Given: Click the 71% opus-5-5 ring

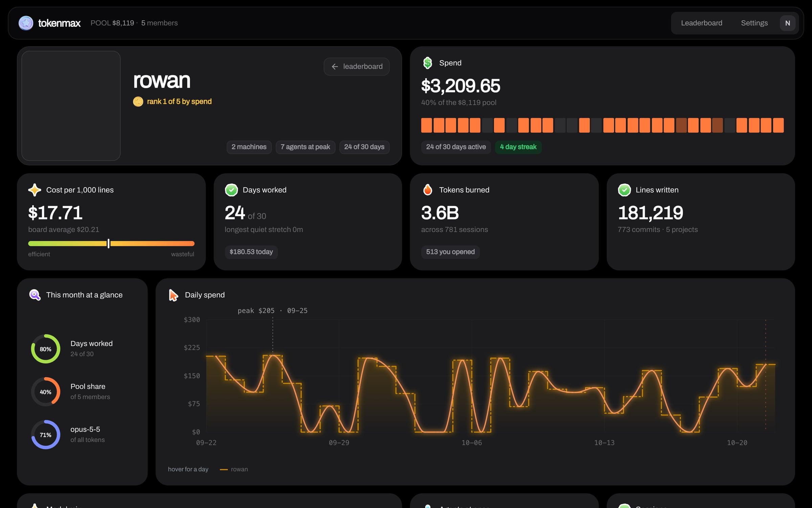Looking at the screenshot, I should 46,435.
